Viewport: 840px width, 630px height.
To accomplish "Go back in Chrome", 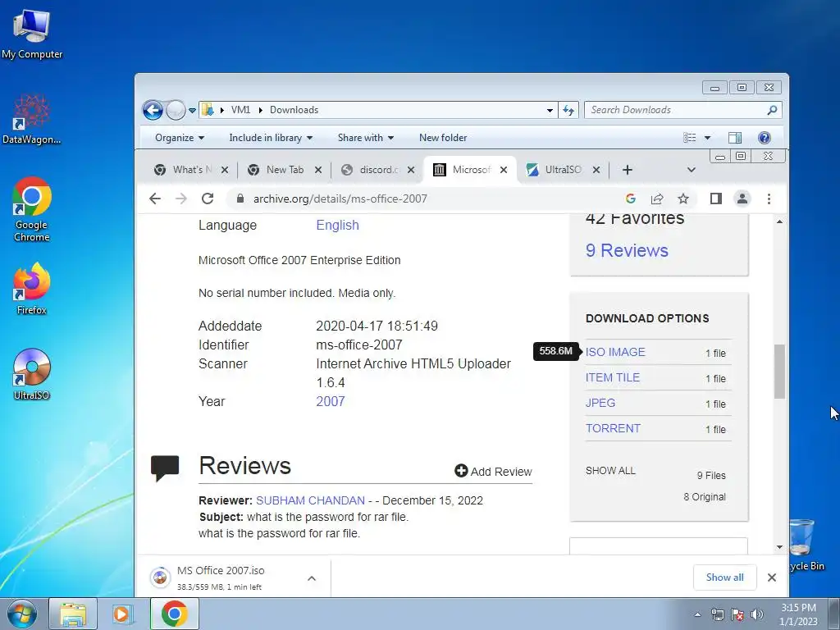I will pos(155,199).
